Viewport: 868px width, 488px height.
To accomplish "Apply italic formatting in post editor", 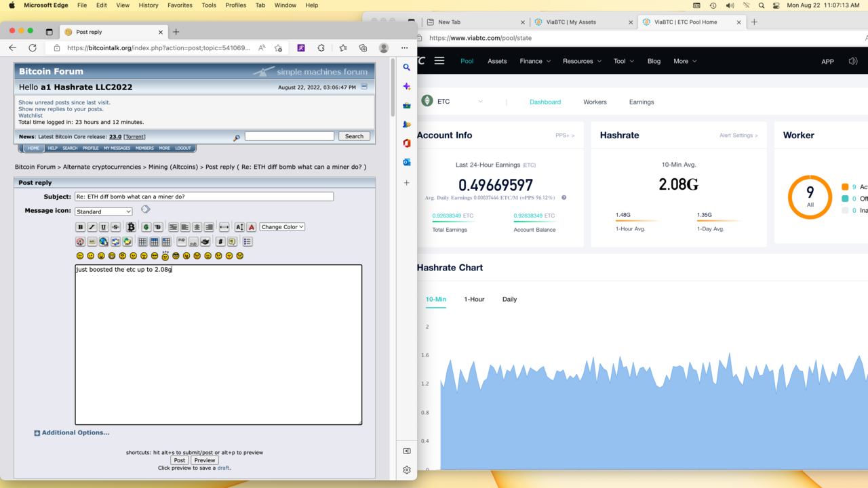I will coord(92,227).
